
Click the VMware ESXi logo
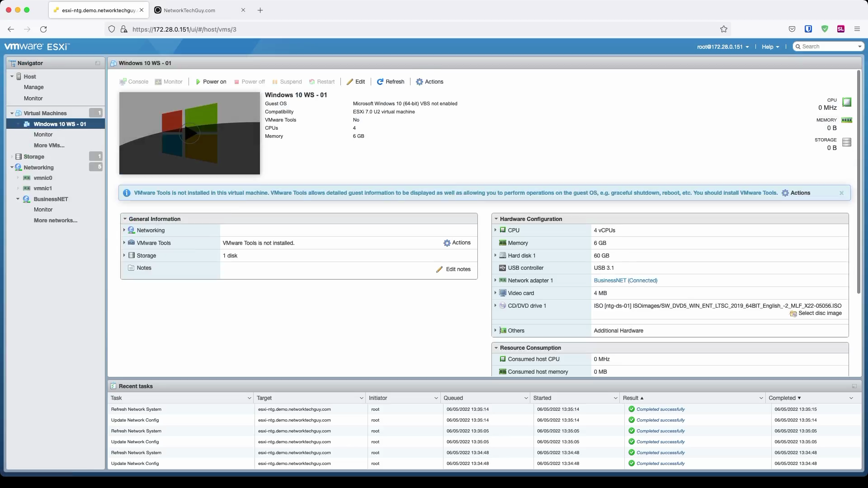pyautogui.click(x=37, y=47)
